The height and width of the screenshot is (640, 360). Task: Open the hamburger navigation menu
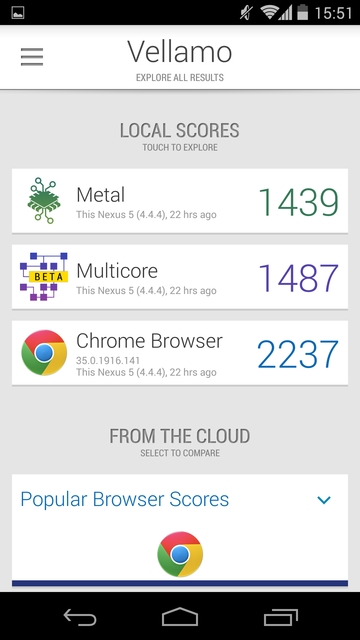pyautogui.click(x=32, y=57)
